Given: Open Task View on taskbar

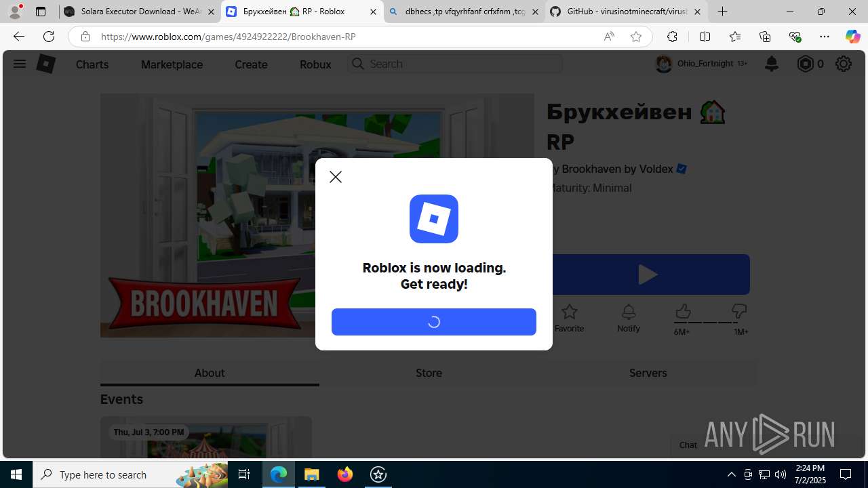Looking at the screenshot, I should 244,474.
